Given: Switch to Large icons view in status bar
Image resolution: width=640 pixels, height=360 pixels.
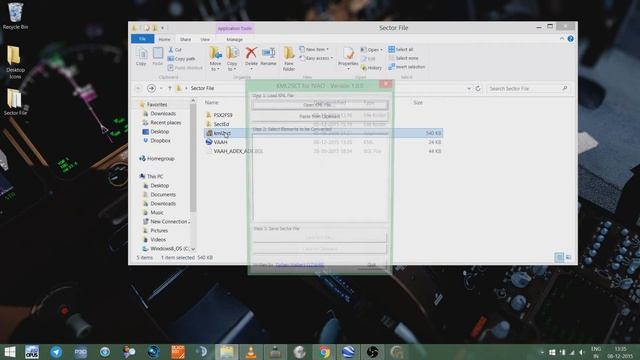Looking at the screenshot, I should tap(569, 257).
